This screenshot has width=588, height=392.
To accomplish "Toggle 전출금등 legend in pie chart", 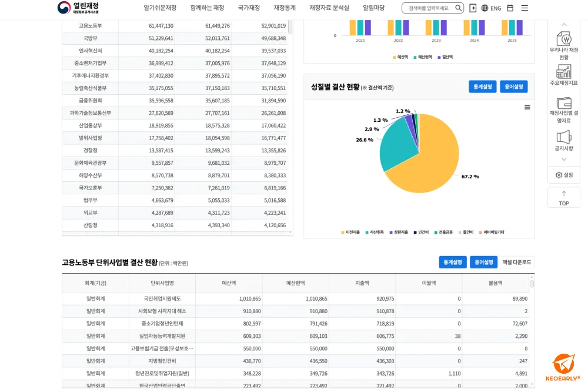I will coord(443,232).
